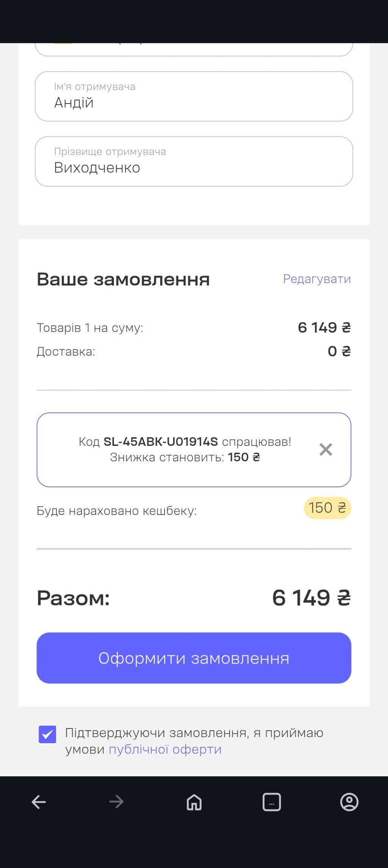Screen dimensions: 388x868
Task: Tap the Буде нараховано кешбеку label
Action: click(117, 511)
